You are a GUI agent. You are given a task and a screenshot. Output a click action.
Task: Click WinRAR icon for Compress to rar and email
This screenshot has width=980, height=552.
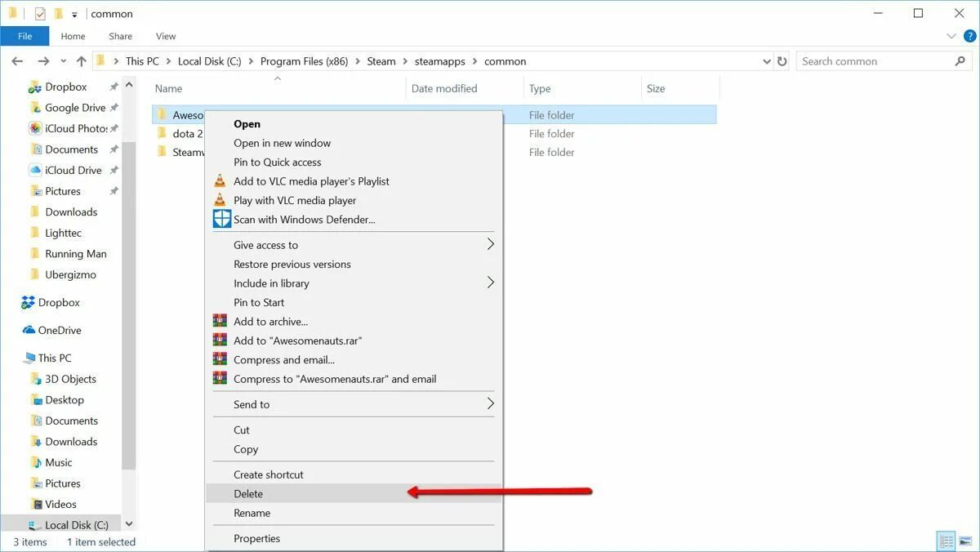coord(220,378)
